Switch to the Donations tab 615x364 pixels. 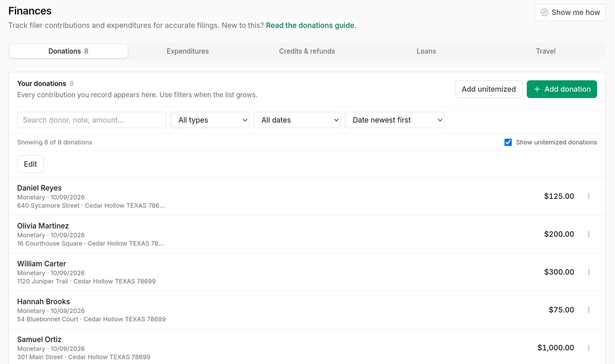[x=68, y=51]
